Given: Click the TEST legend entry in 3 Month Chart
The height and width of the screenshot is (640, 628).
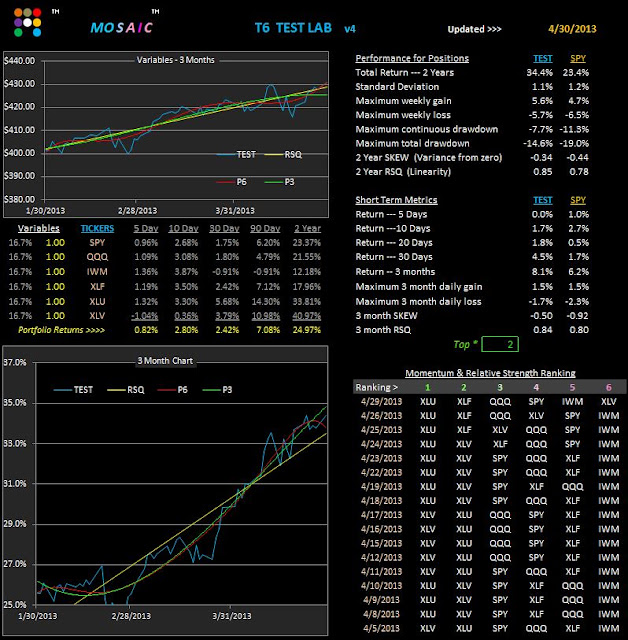Looking at the screenshot, I should point(73,390).
